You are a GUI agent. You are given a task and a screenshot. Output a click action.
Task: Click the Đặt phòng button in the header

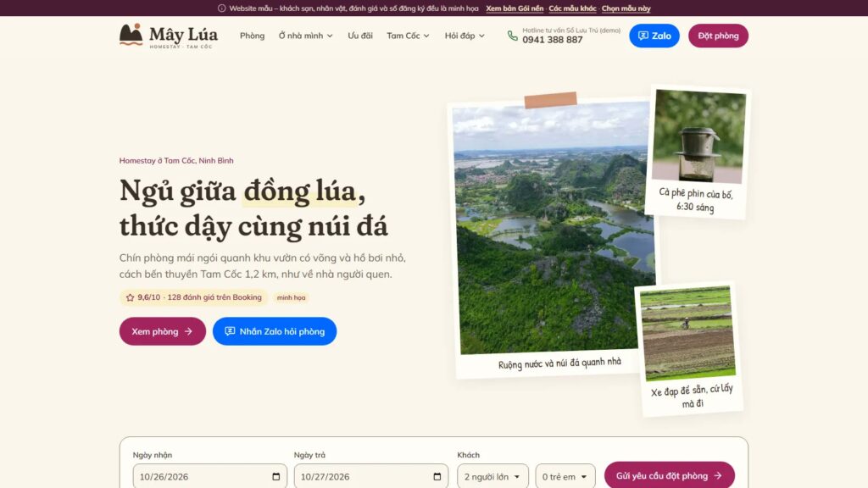(718, 36)
